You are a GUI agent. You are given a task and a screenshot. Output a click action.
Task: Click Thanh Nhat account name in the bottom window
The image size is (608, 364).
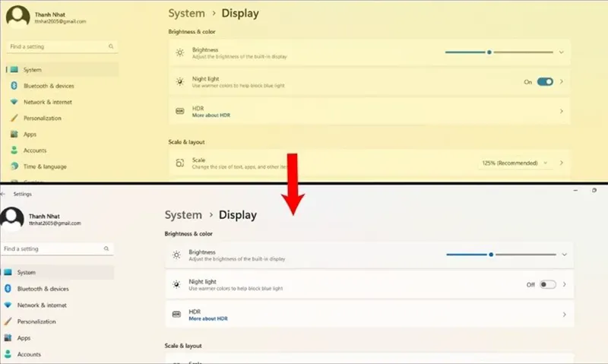click(x=44, y=217)
